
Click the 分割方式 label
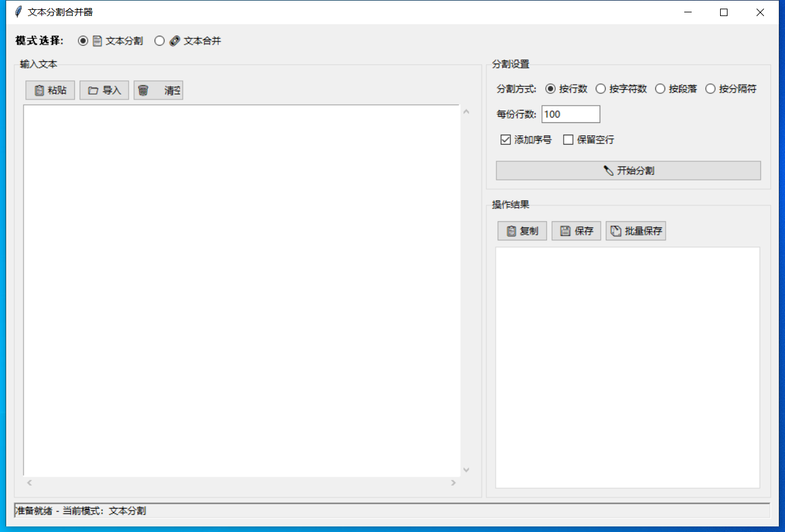pos(517,89)
